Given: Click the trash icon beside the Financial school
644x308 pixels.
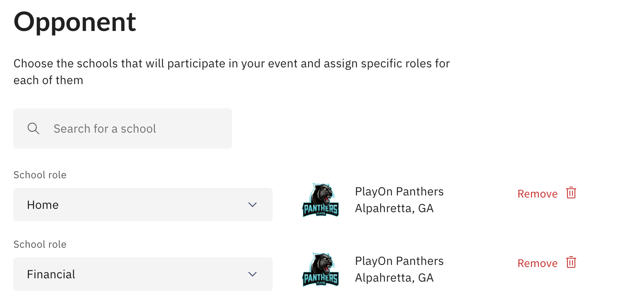Looking at the screenshot, I should (x=571, y=262).
